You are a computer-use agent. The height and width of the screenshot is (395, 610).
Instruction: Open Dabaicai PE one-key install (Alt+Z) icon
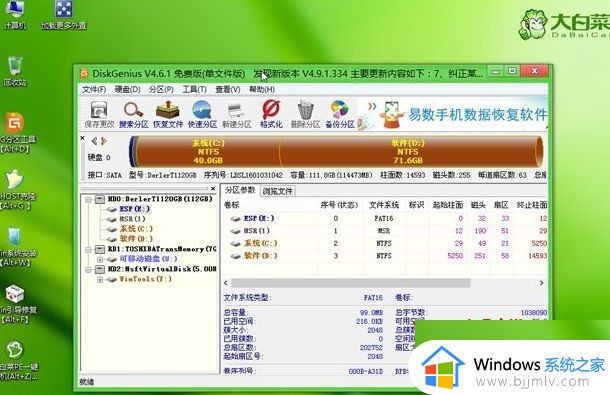pyautogui.click(x=18, y=360)
